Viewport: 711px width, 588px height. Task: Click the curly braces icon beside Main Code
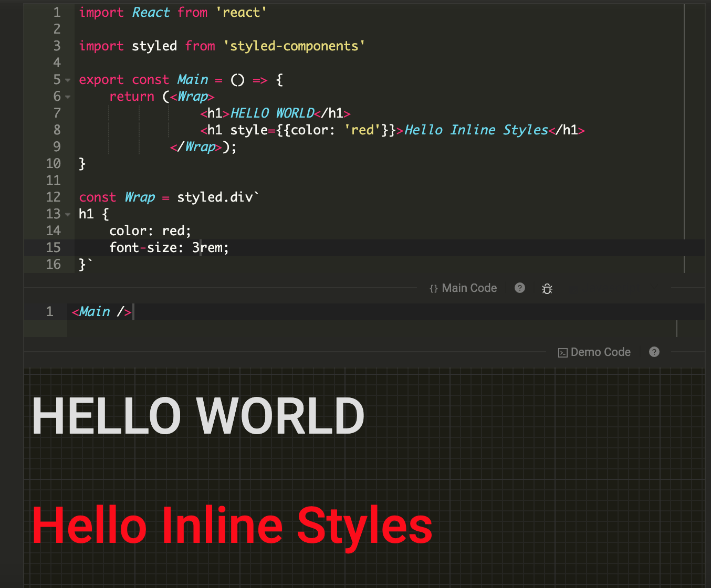pos(433,288)
